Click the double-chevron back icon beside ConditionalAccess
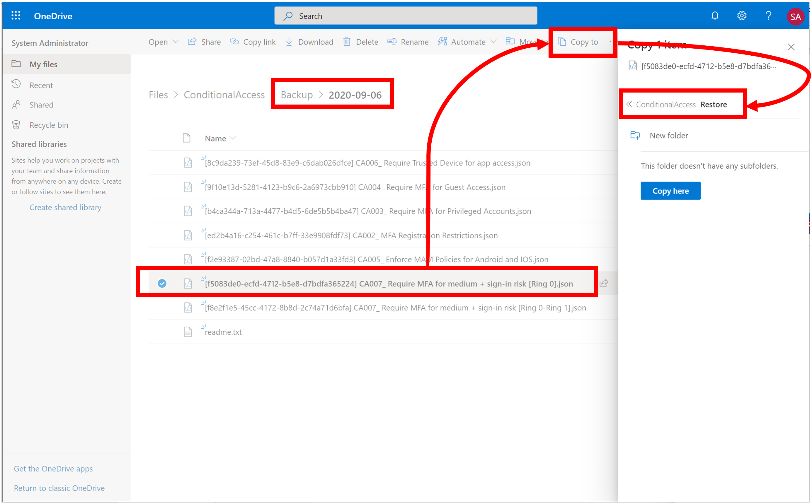 point(629,104)
